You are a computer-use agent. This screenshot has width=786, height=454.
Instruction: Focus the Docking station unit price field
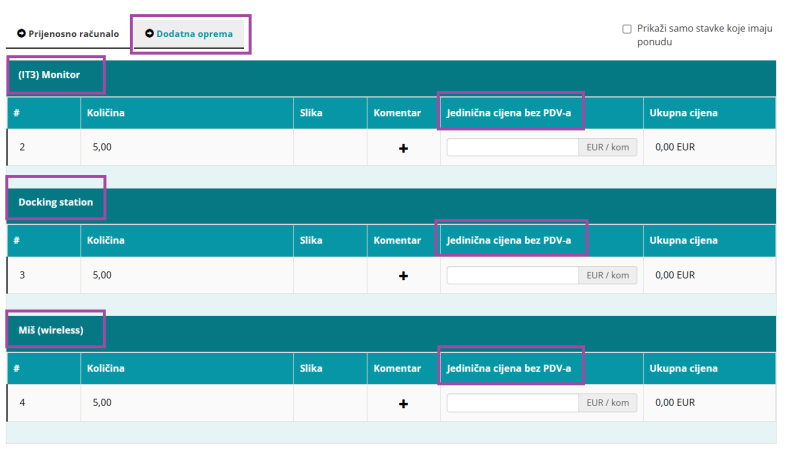(x=512, y=275)
